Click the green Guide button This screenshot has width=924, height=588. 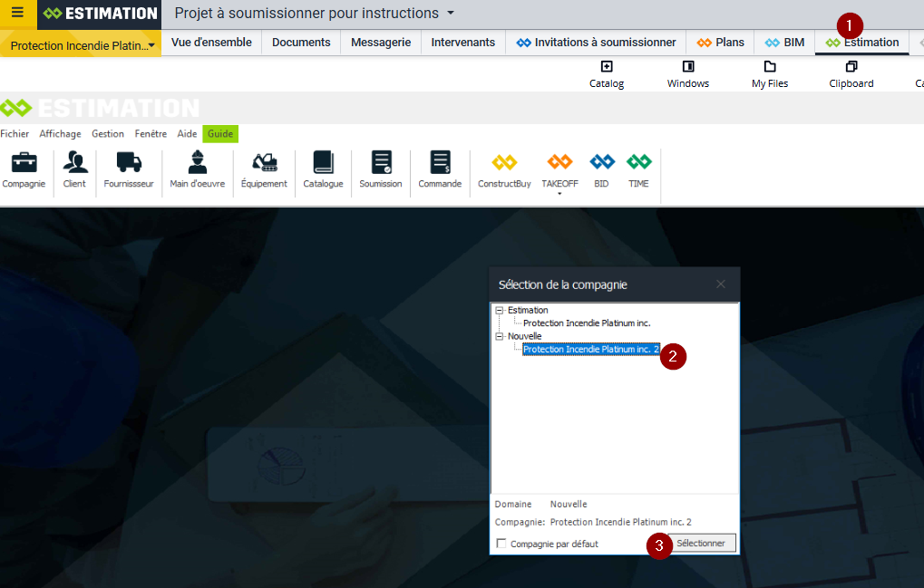point(219,134)
